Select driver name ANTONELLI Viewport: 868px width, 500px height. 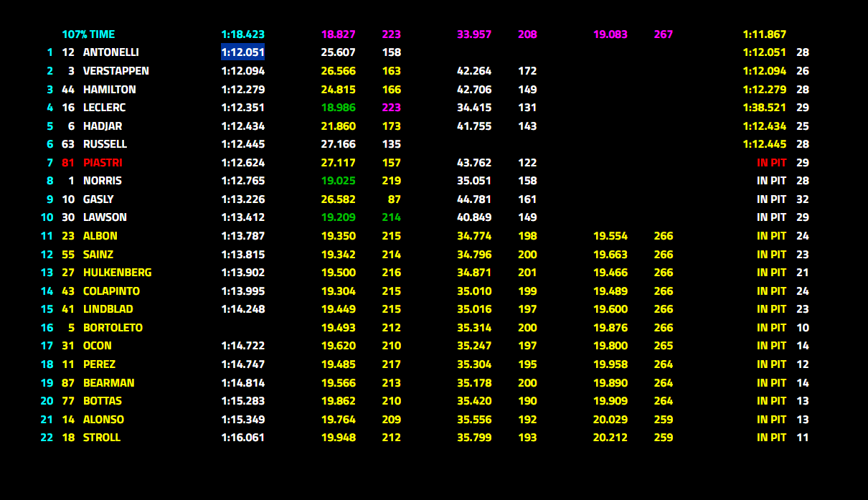click(x=111, y=52)
